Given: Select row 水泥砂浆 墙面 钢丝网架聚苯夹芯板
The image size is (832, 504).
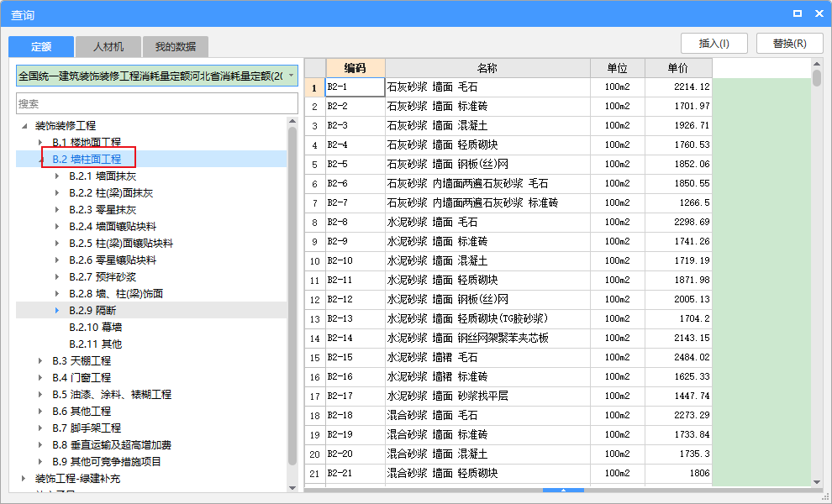Looking at the screenshot, I should 487,338.
